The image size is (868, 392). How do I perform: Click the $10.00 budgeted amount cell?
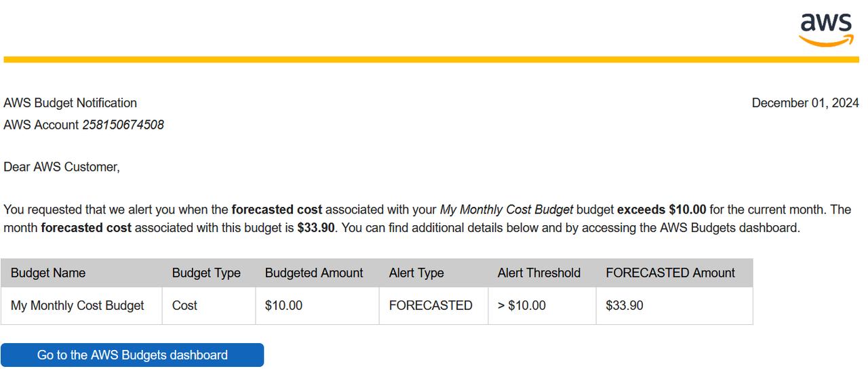point(317,306)
